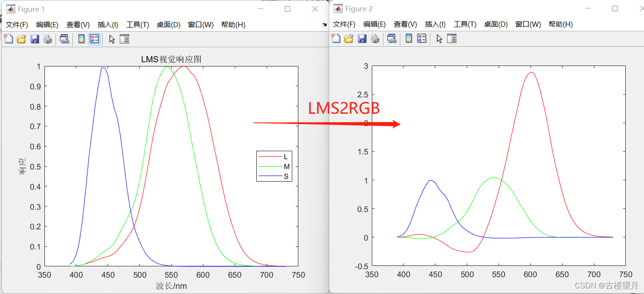Select the Open File icon in Figure 2

(x=348, y=39)
